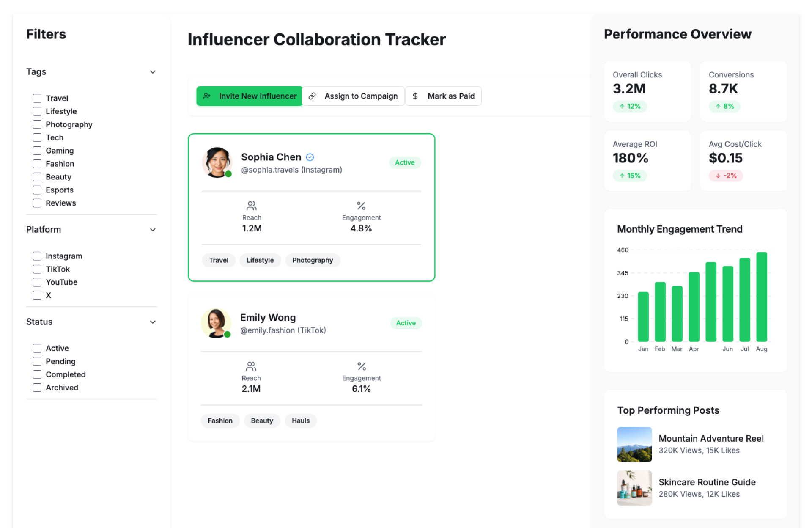812x528 pixels.
Task: Check the TikTok platform filter
Action: pos(37,269)
